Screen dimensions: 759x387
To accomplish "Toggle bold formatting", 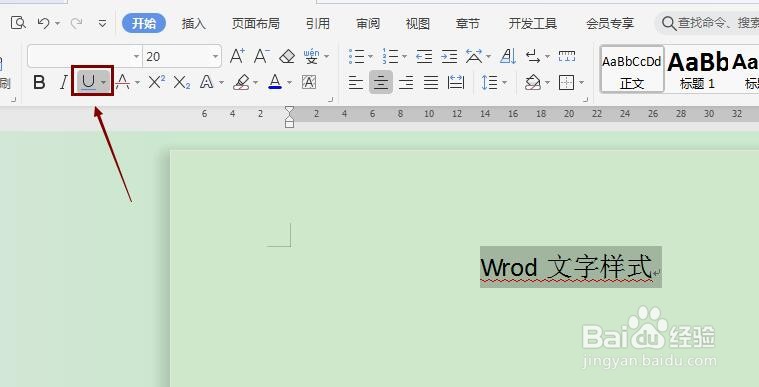I will (39, 82).
